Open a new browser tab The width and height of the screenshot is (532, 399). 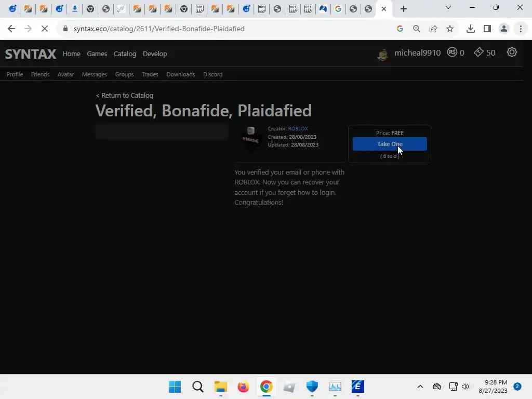403,9
